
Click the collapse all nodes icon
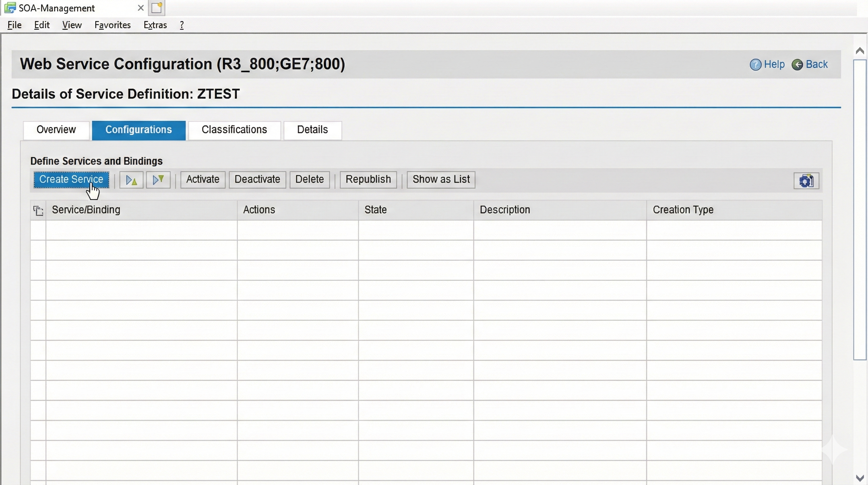click(x=158, y=180)
